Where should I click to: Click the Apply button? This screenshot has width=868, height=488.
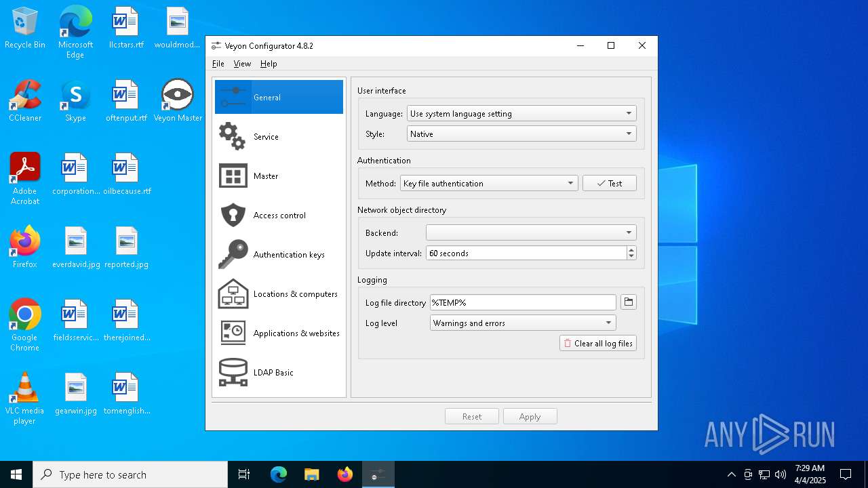(x=530, y=417)
